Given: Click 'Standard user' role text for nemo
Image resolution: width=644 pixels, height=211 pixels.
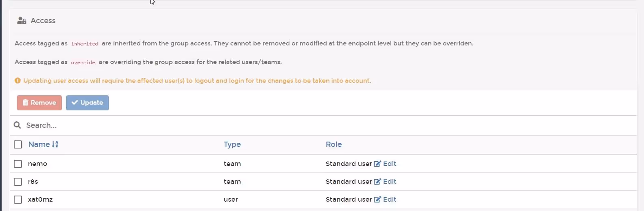Looking at the screenshot, I should [349, 164].
